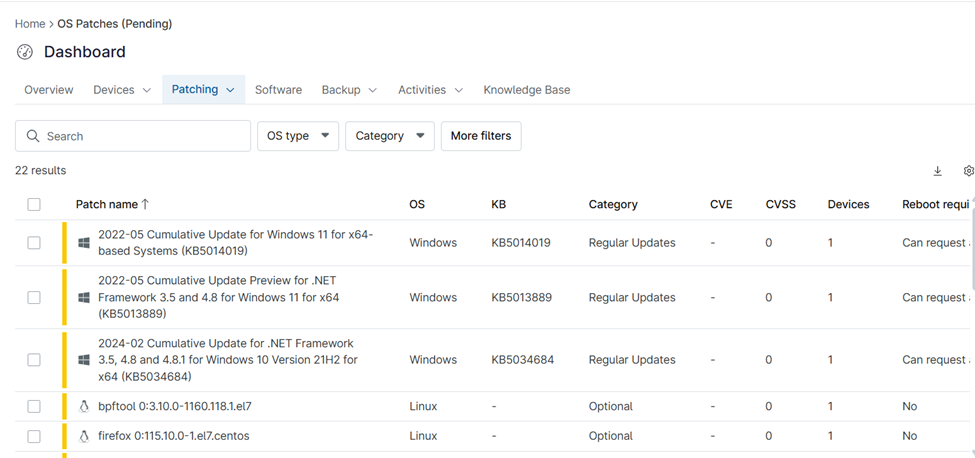Screen dimensions: 975x458
Task: Click the More filters button
Action: [481, 136]
